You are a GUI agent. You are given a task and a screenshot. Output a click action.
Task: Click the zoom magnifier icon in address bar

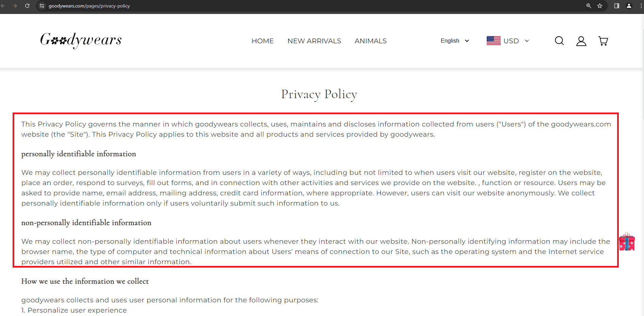(x=589, y=6)
